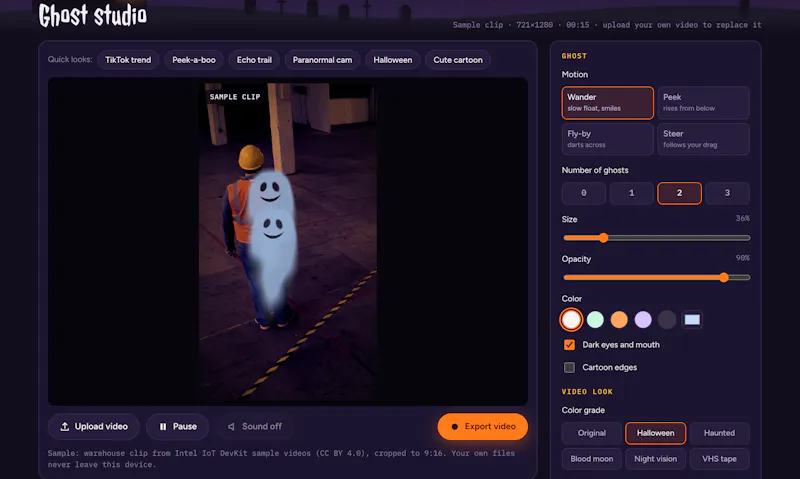Choose the dark gray ghost color swatch
The width and height of the screenshot is (800, 479).
[667, 320]
